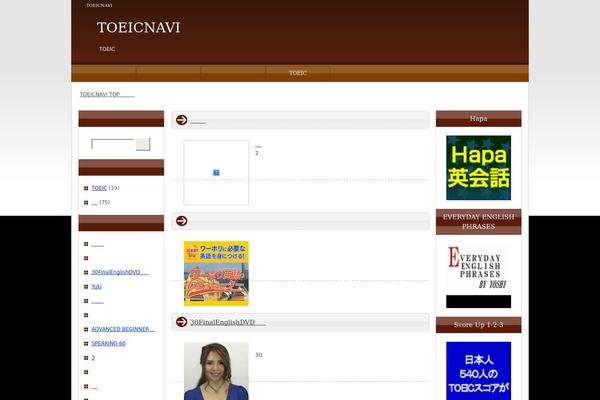Screen dimensions: 600x400
Task: Click the bullet icon beside SPEAKING 60
Action: (86, 344)
